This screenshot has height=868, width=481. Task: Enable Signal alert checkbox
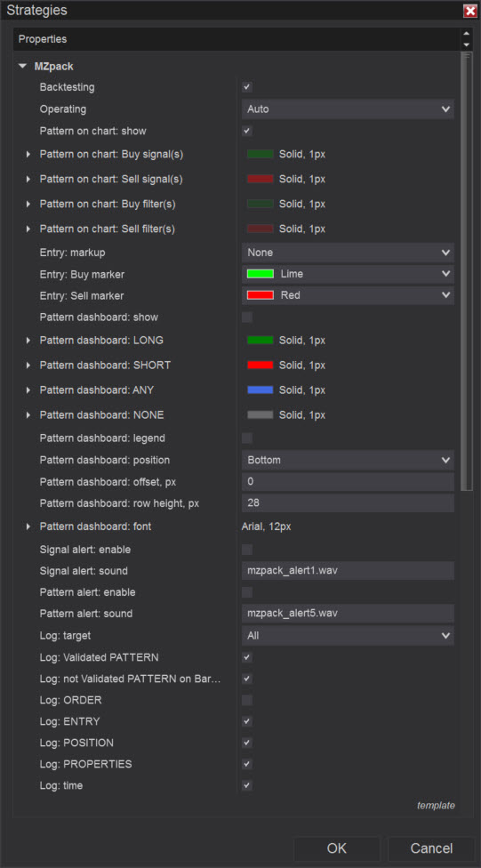[247, 550]
